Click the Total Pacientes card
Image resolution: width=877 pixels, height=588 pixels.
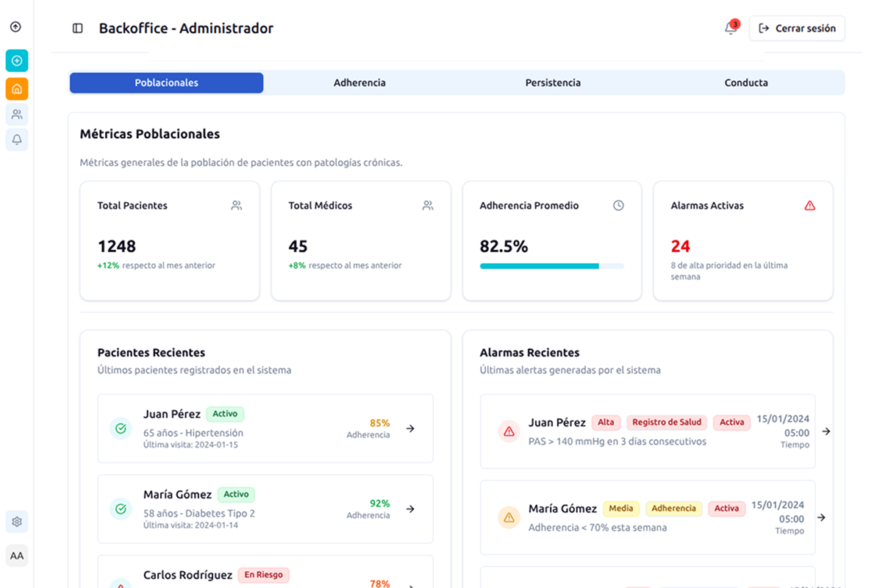[x=170, y=241]
